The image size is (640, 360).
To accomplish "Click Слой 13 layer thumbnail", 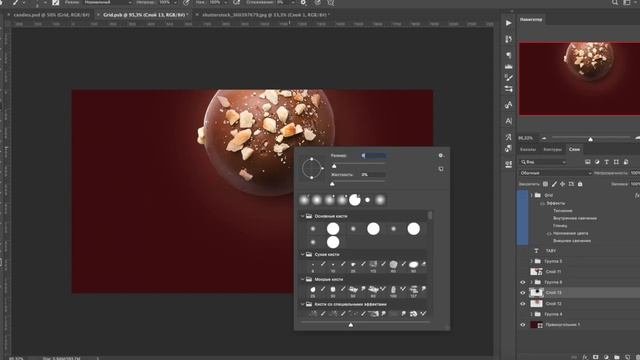I will click(536, 293).
